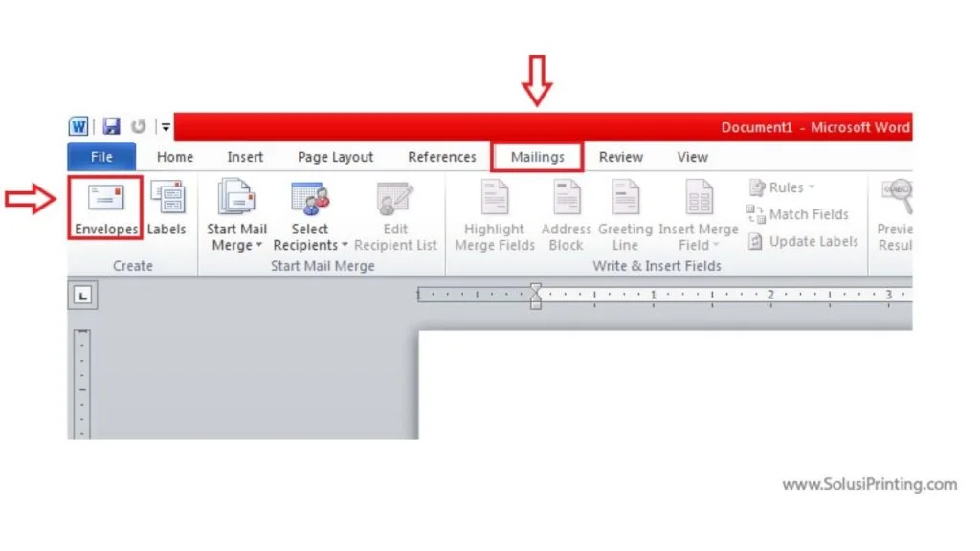This screenshot has height=551, width=980.
Task: Click Edit Recipient List
Action: 395,217
